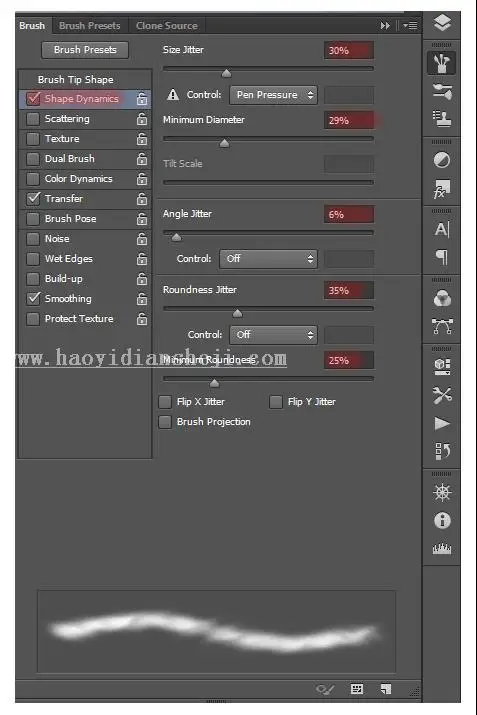Open the Character panel icon
477x715 pixels.
(442, 229)
